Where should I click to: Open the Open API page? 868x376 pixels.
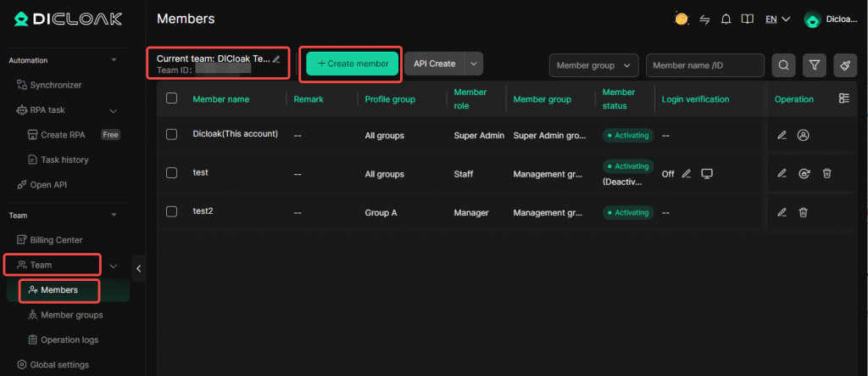click(x=44, y=185)
